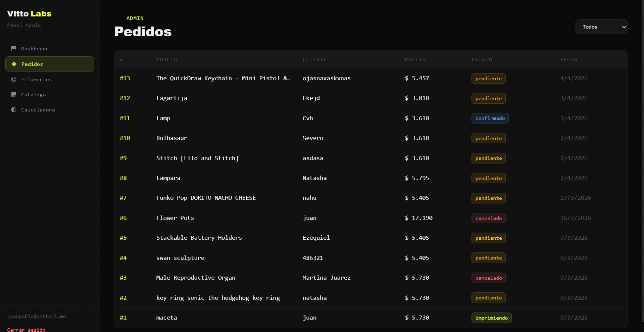Click the MODELO column header
Screen dimensions: 644x332
click(166, 59)
